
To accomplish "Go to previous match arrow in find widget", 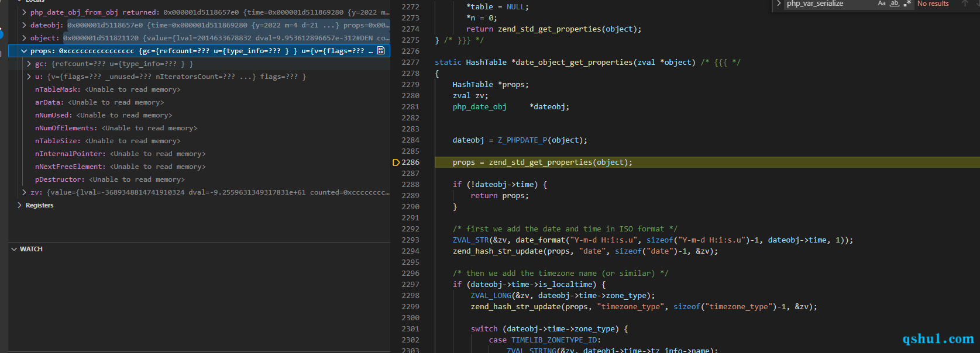I will [965, 4].
